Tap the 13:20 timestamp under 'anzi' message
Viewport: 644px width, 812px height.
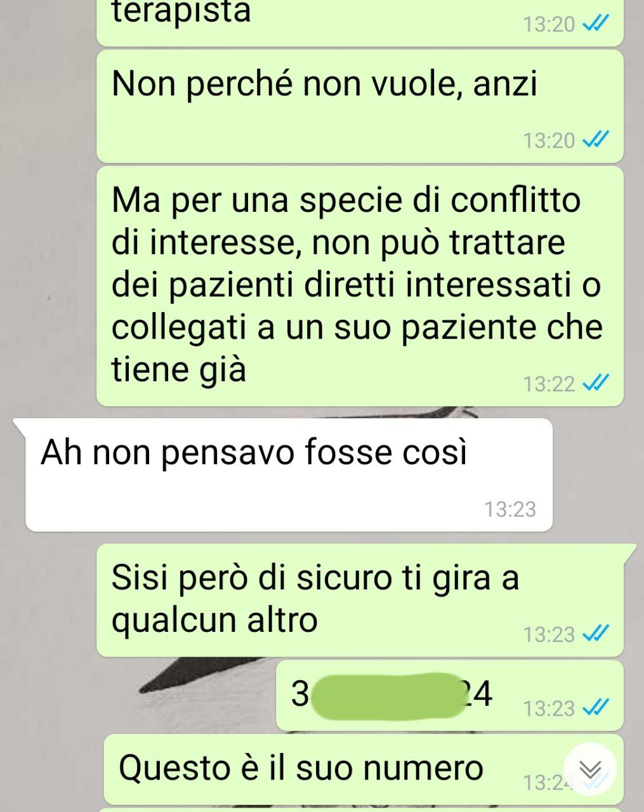[x=549, y=140]
